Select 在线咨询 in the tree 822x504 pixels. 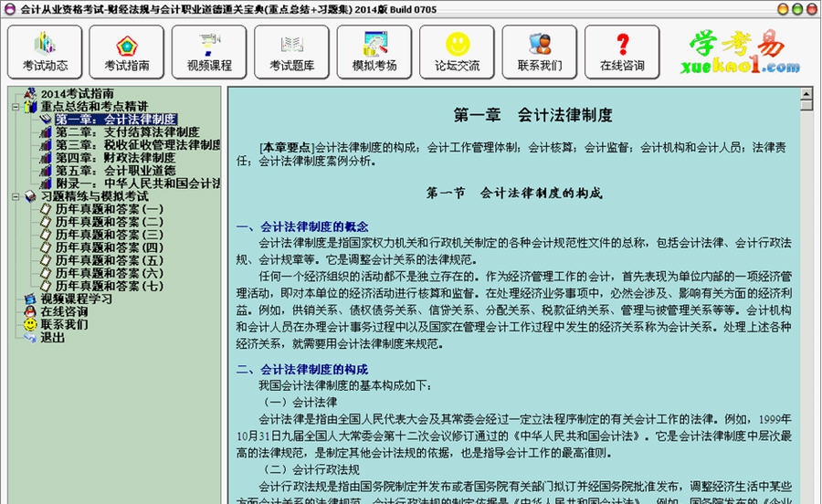(65, 311)
